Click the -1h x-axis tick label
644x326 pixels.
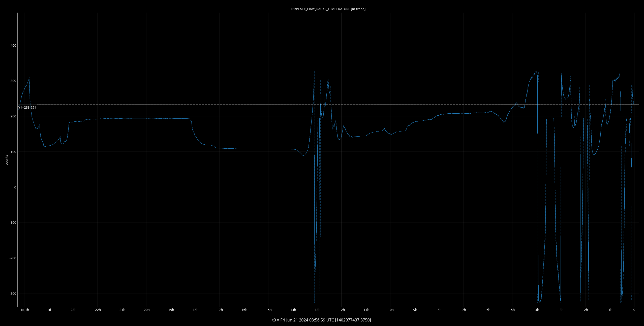click(610, 310)
